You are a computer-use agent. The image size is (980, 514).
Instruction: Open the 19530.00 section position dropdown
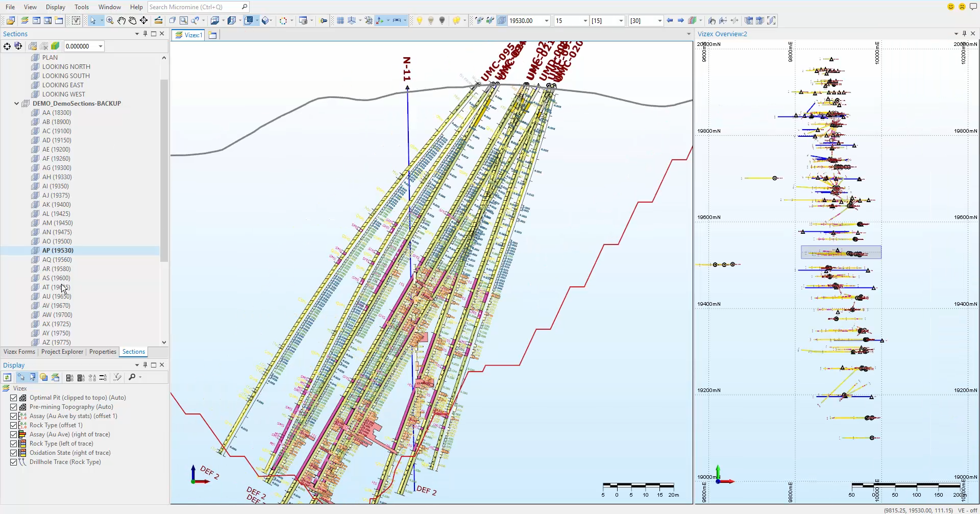click(x=546, y=21)
